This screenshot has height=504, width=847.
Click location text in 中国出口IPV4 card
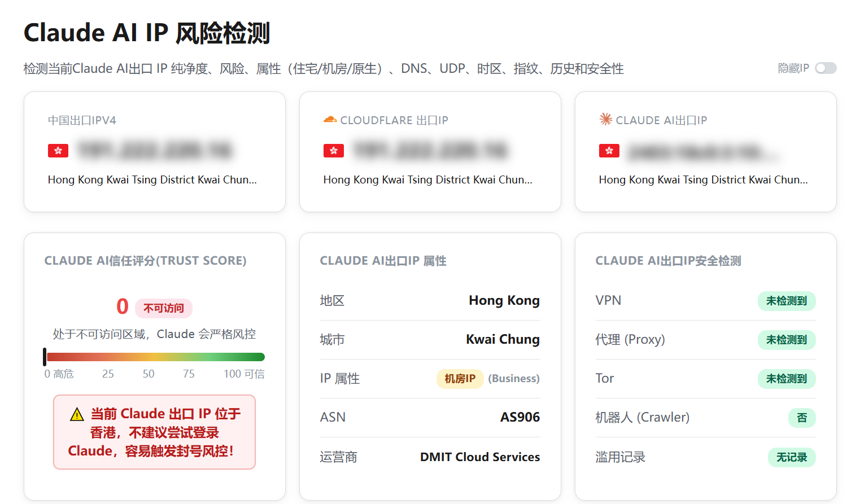pos(152,179)
